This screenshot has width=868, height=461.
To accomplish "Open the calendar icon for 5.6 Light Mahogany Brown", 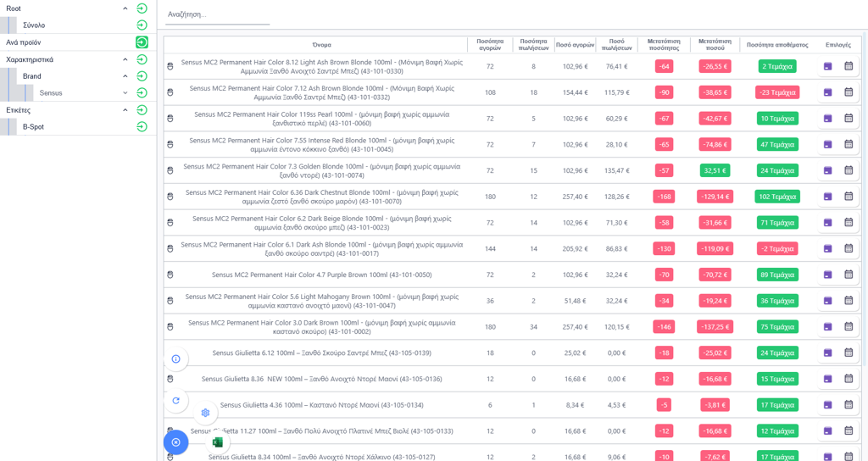I will [849, 300].
